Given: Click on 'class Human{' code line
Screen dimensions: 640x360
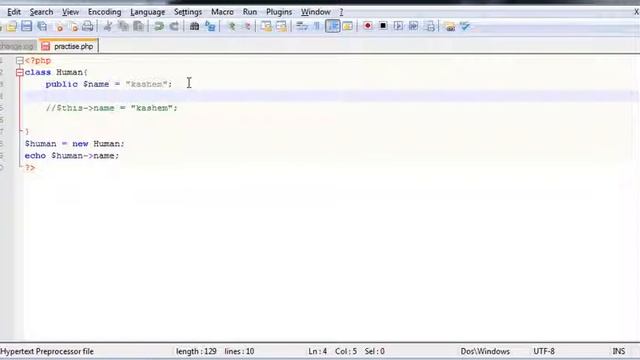Looking at the screenshot, I should coord(56,72).
